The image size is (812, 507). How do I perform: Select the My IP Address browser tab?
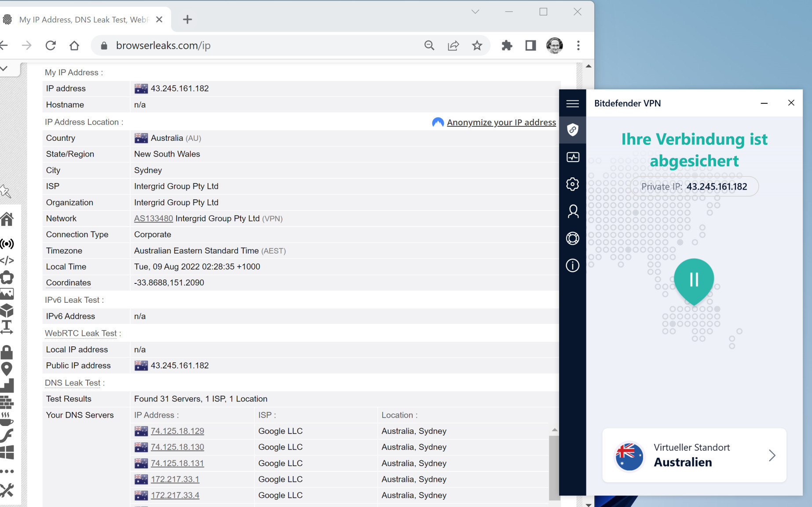coord(84,19)
